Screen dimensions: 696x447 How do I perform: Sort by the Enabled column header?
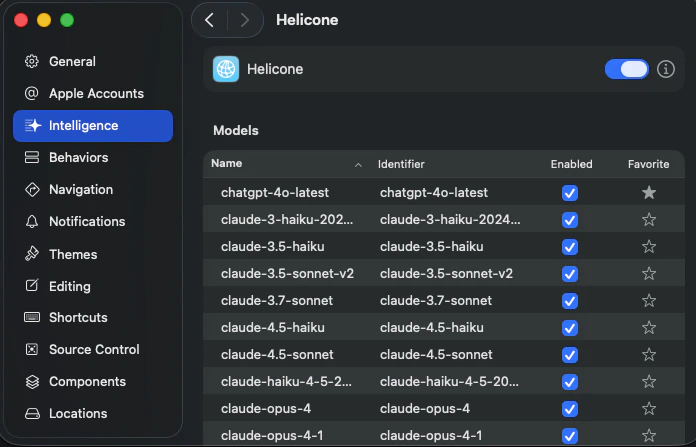click(x=571, y=164)
